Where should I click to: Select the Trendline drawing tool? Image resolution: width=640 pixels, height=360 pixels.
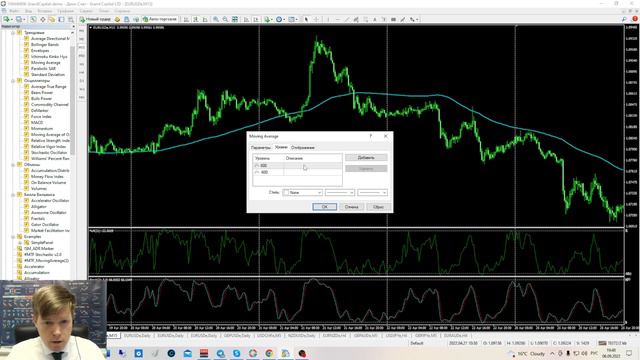pos(347,19)
